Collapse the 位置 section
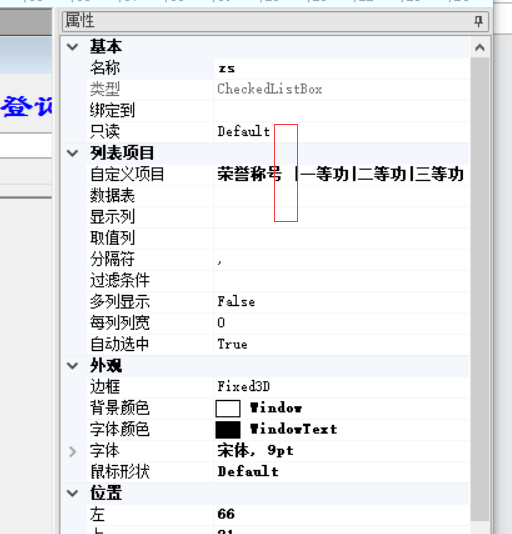512x534 pixels. 73,493
